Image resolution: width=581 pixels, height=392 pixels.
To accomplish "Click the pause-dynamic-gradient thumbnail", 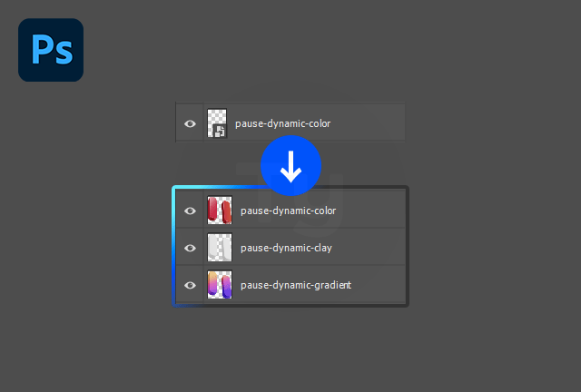I will coord(220,285).
